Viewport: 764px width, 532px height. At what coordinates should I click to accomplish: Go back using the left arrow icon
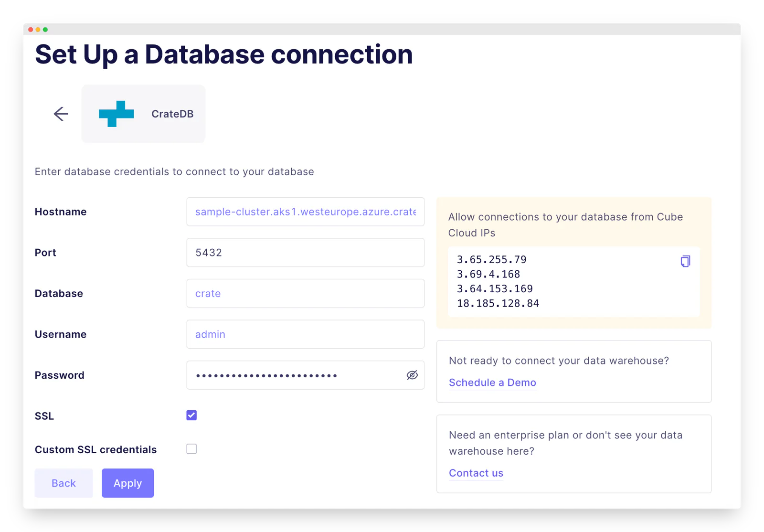coord(61,114)
